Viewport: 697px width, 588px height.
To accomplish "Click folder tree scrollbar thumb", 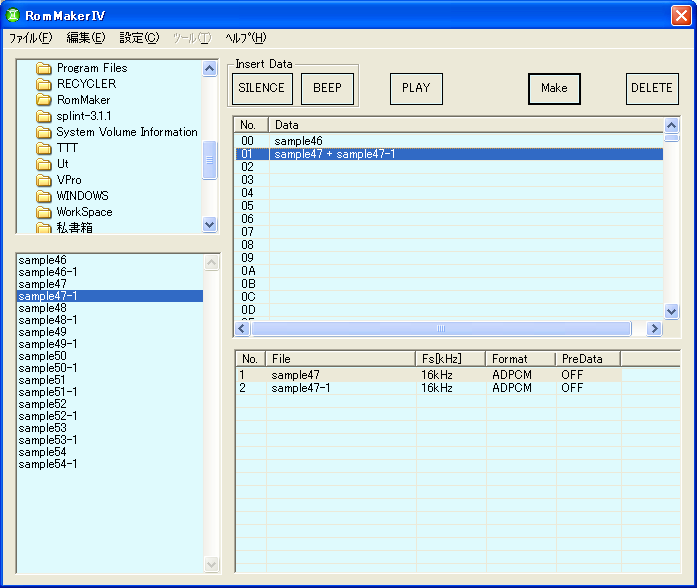I will coord(209,160).
